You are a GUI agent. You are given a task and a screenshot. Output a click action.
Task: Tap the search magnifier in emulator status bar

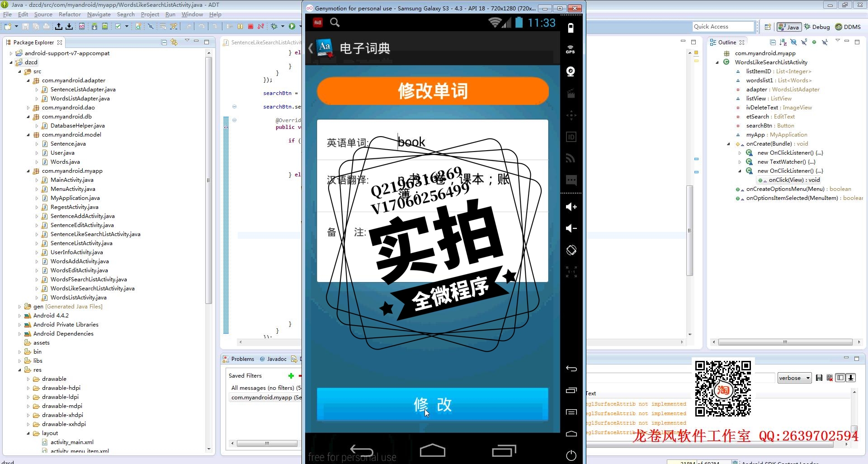(x=335, y=23)
